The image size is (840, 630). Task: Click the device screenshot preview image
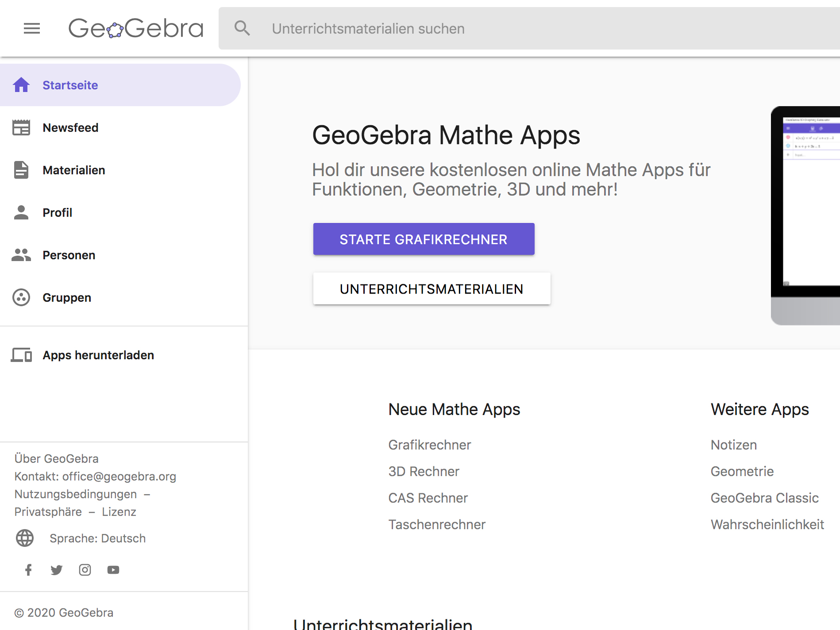tap(805, 216)
